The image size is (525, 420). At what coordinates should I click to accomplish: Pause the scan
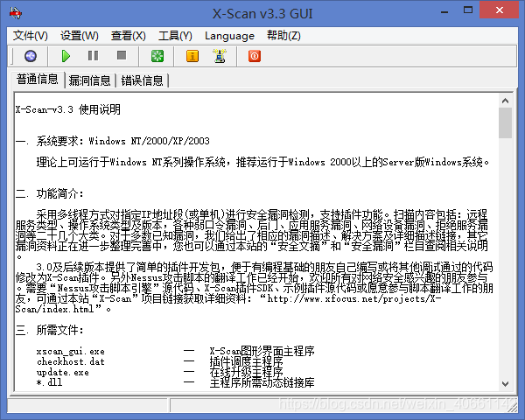93,56
